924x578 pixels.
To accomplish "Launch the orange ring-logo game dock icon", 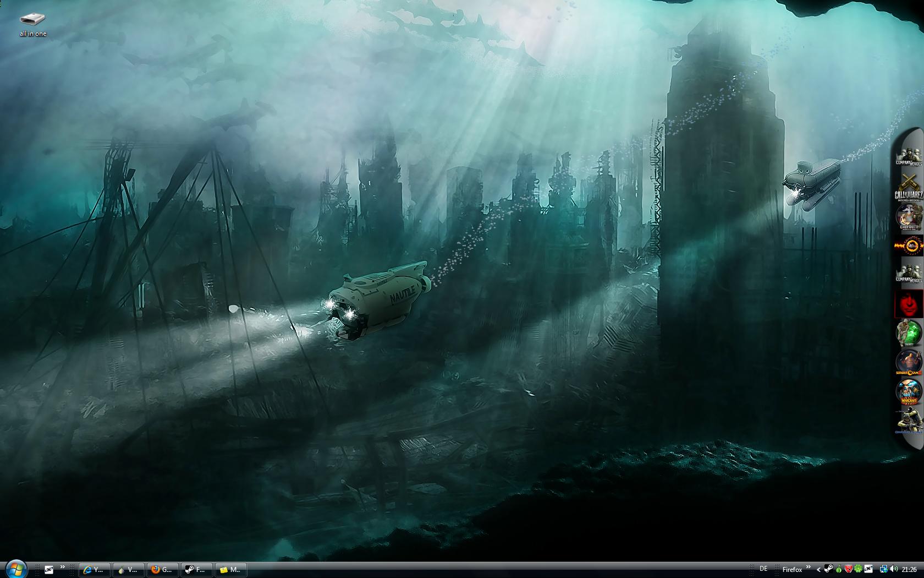I will (909, 246).
